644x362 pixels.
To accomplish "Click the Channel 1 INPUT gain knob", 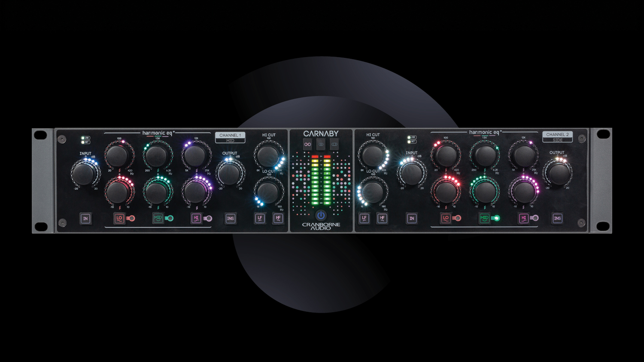I will click(84, 173).
